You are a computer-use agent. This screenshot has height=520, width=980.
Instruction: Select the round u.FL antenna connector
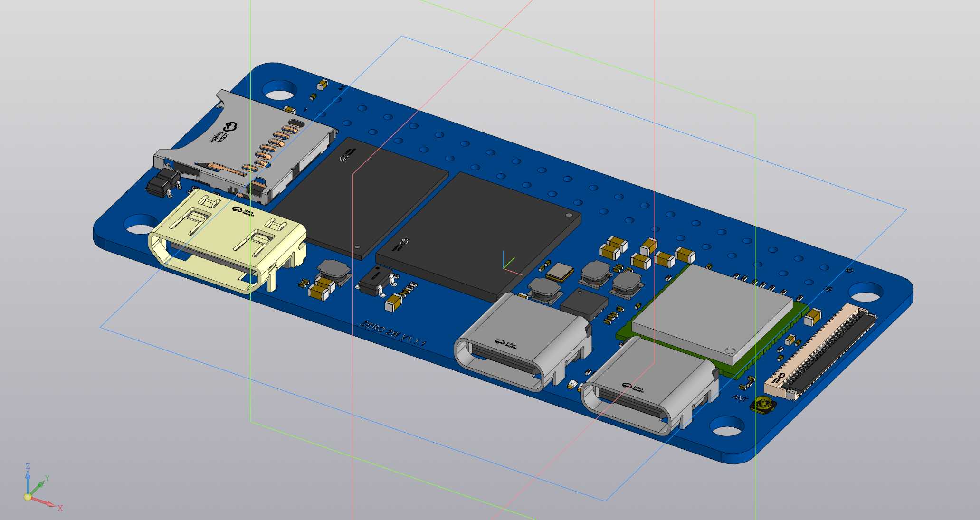coord(763,405)
